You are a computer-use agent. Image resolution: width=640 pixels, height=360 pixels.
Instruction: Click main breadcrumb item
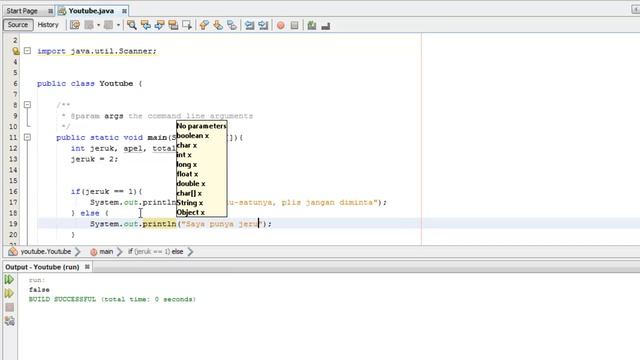(106, 251)
